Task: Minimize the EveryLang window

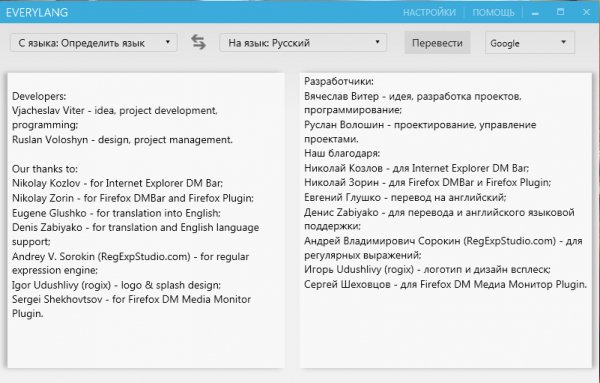Action: (535, 13)
